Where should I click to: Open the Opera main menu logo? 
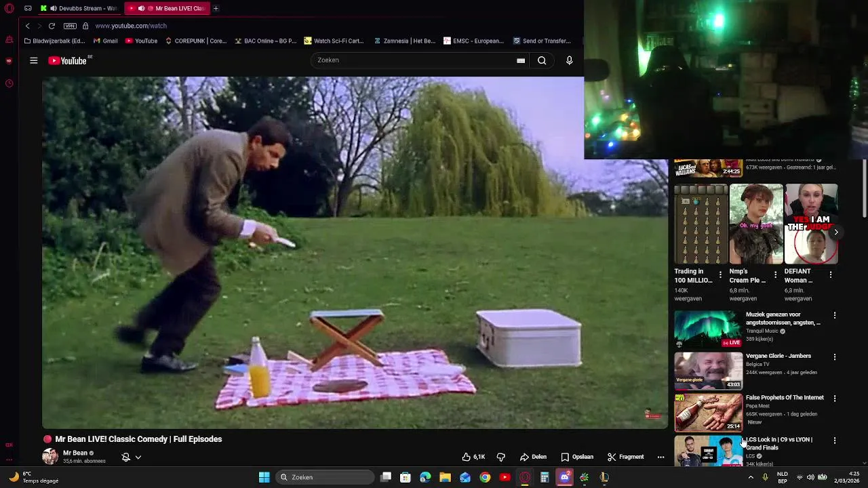point(9,8)
